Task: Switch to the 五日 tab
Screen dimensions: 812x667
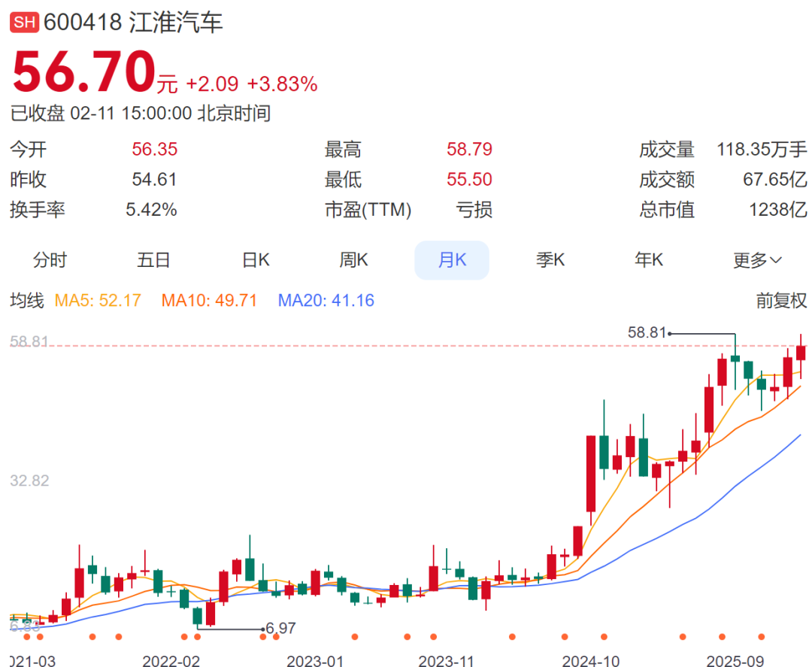Action: (153, 260)
